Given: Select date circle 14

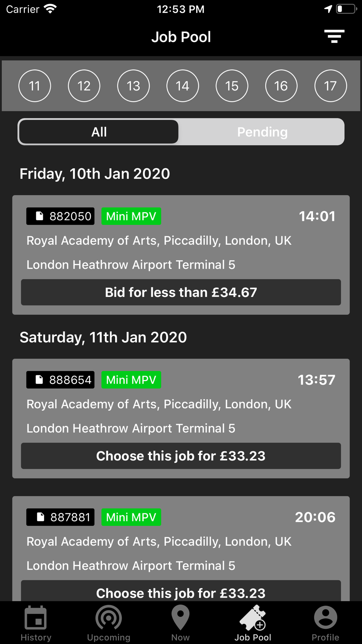Looking at the screenshot, I should tap(182, 86).
